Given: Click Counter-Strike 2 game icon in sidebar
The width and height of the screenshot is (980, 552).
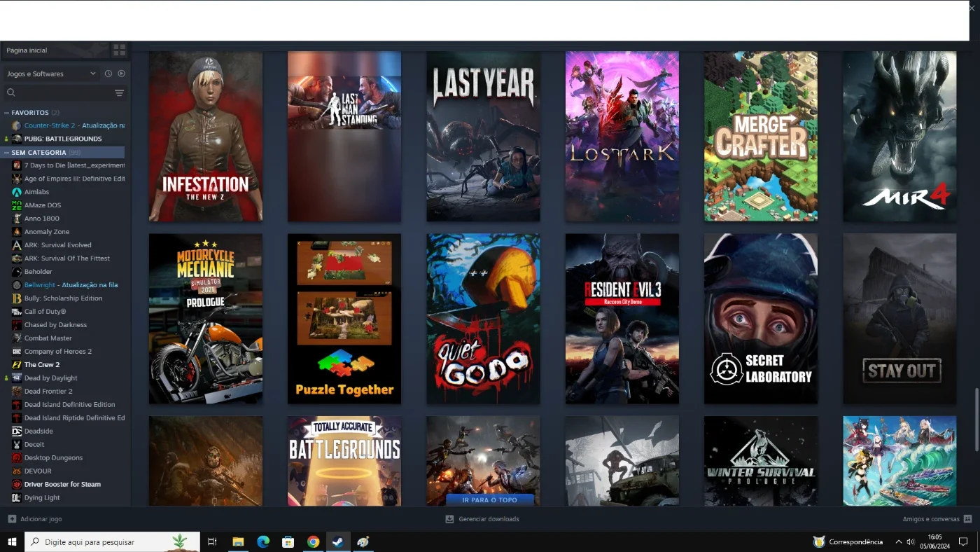Looking at the screenshot, I should point(17,125).
